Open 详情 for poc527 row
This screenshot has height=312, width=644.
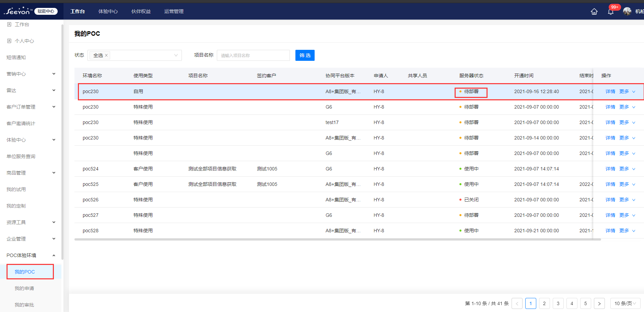(610, 215)
